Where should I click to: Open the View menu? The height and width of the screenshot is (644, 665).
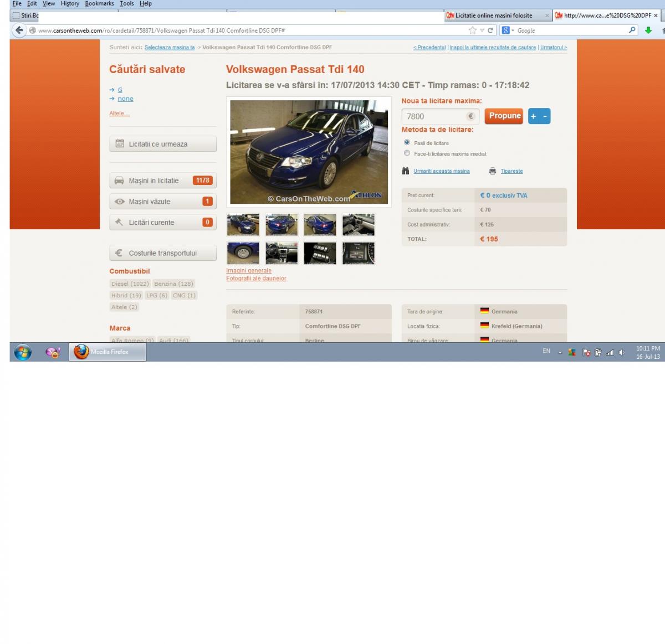(49, 3)
